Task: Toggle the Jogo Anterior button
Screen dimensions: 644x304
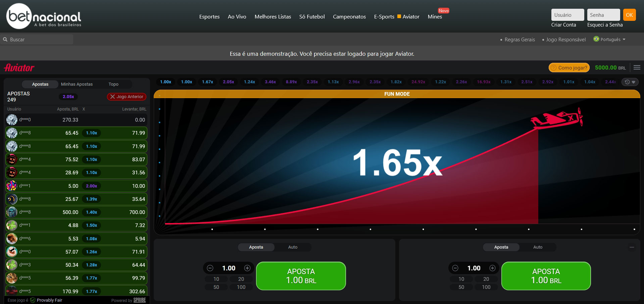Action: [127, 96]
